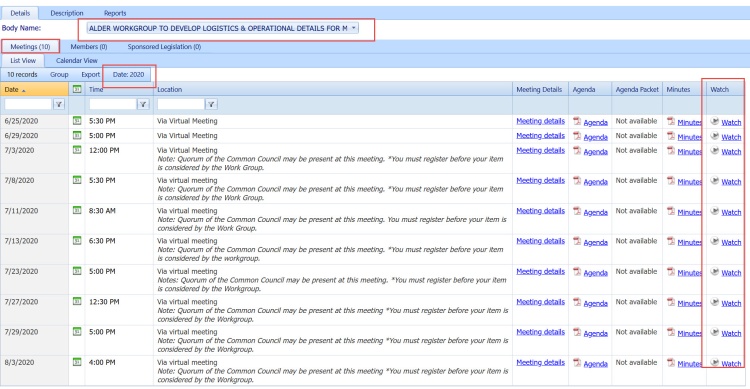This screenshot has width=750, height=389.
Task: Click video icon beside 8/3/2020 Watch
Action: [x=715, y=363]
